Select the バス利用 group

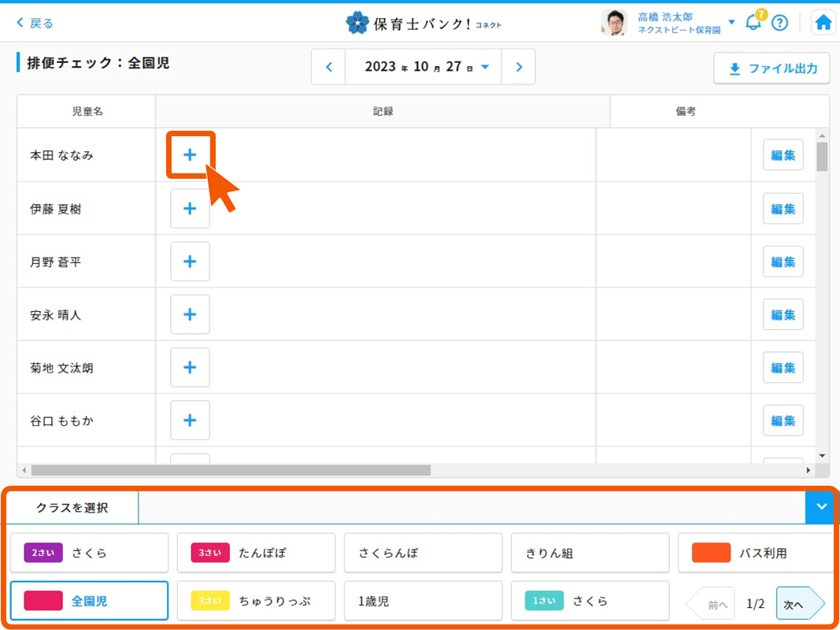click(x=756, y=553)
